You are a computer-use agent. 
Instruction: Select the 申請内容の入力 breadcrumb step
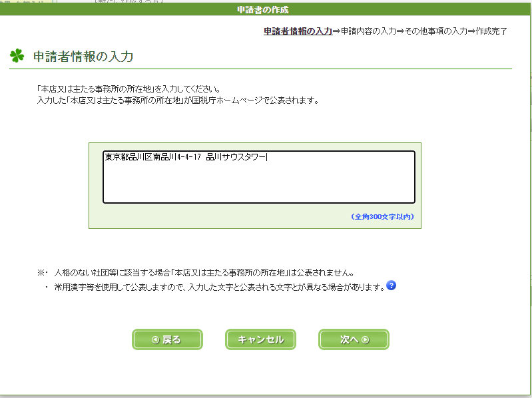[x=365, y=31]
